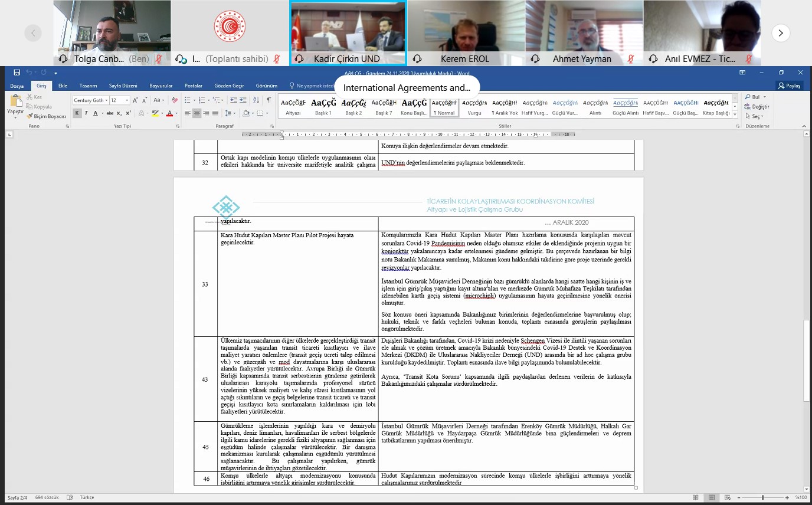Show next participants with right arrow

point(780,33)
